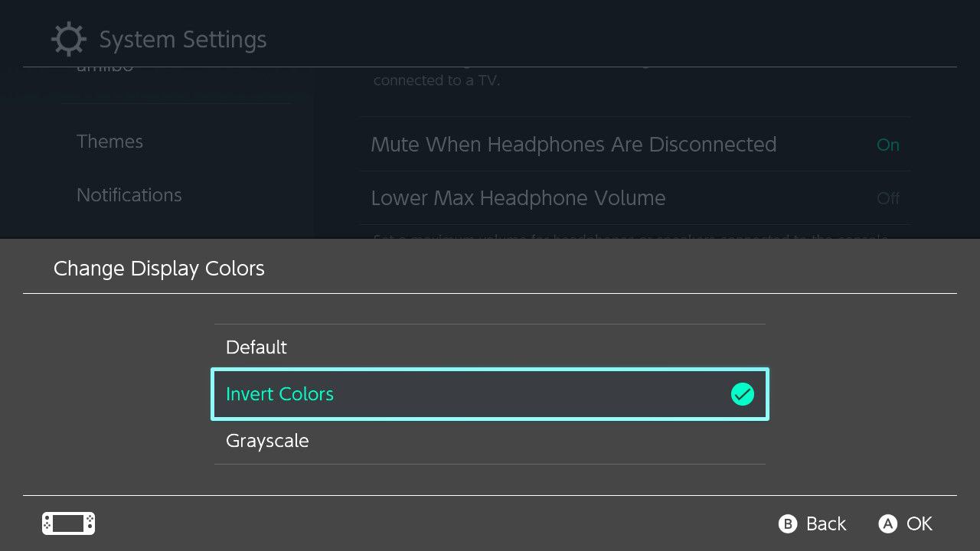Viewport: 980px width, 551px height.
Task: Click the green On status indicator
Action: (x=887, y=145)
